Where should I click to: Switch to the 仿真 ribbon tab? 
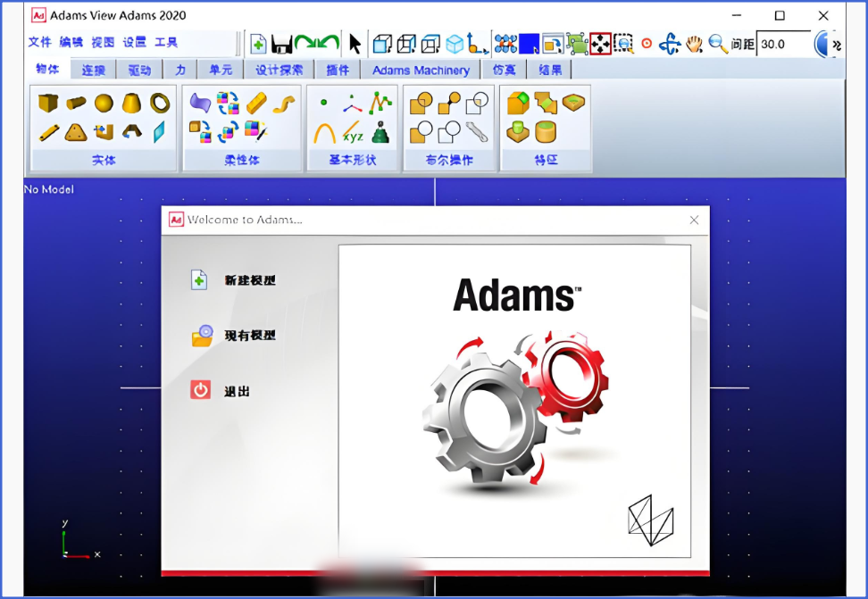[x=505, y=70]
